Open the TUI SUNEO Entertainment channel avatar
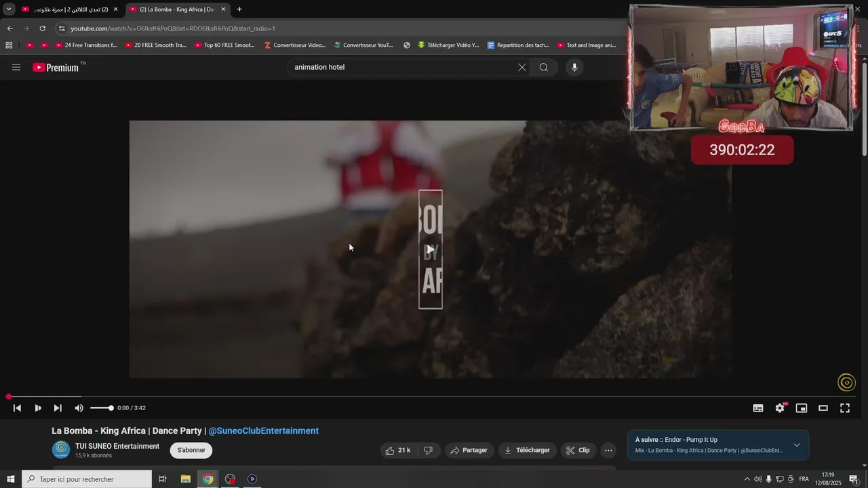This screenshot has width=868, height=488. point(61,449)
